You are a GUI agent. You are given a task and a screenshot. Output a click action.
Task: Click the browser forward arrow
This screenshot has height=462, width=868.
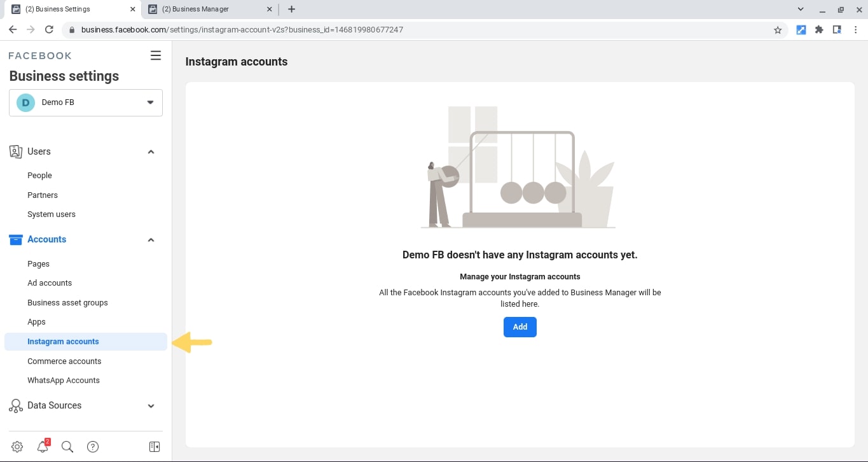click(31, 29)
